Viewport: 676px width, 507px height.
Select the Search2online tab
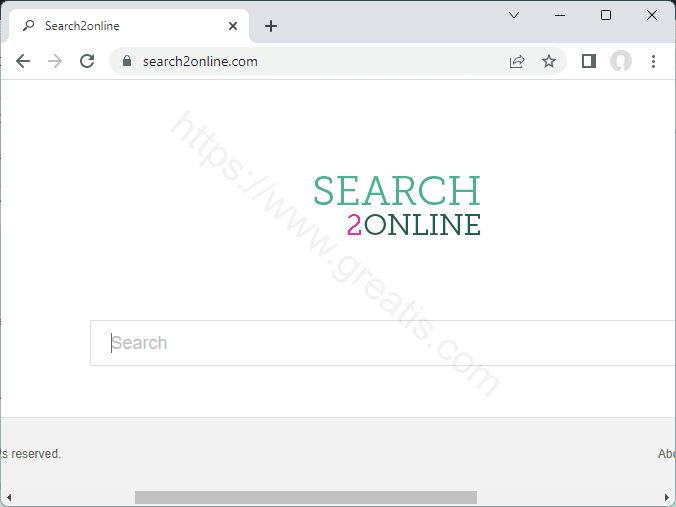click(120, 26)
